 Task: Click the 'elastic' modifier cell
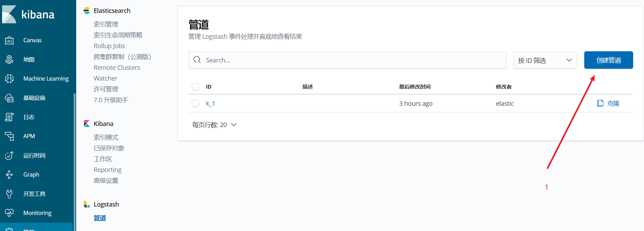(505, 103)
